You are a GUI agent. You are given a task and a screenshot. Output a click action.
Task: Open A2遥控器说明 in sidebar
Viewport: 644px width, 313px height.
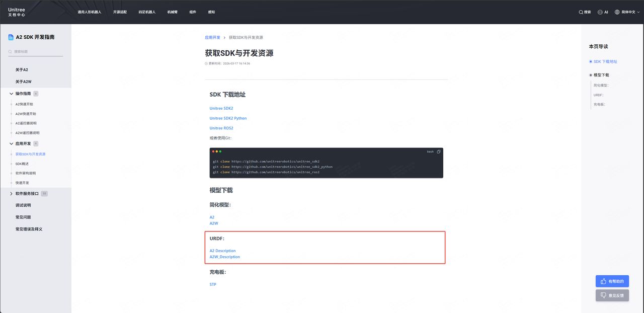pos(26,123)
